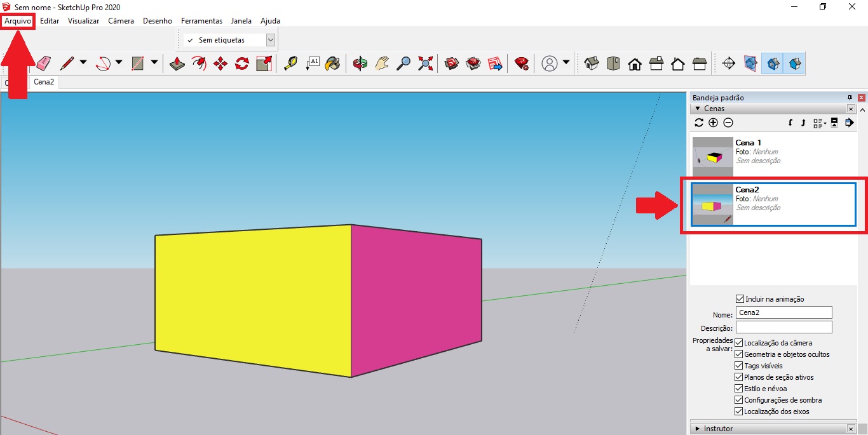The height and width of the screenshot is (435, 868).
Task: Open the Sem etiquetas dropdown
Action: coord(271,39)
